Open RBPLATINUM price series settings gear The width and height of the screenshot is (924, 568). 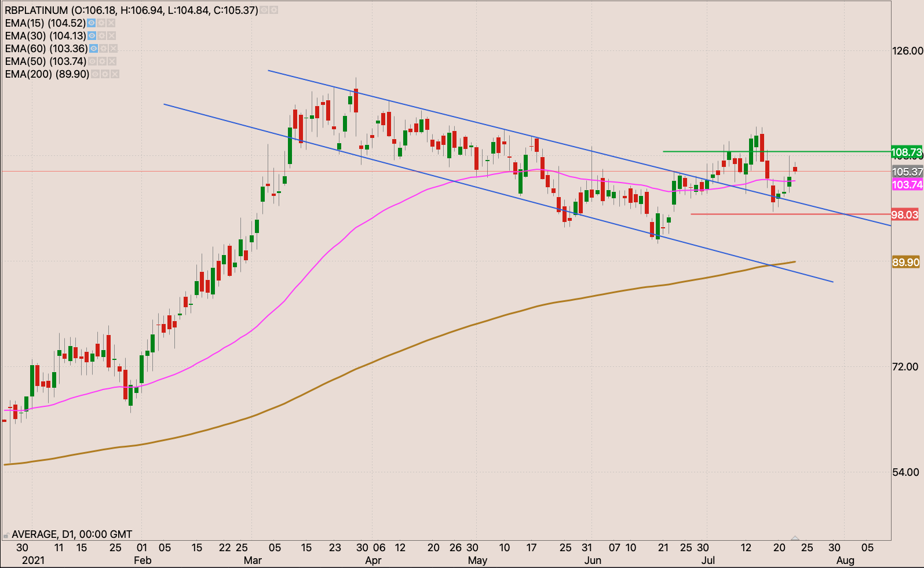[273, 10]
